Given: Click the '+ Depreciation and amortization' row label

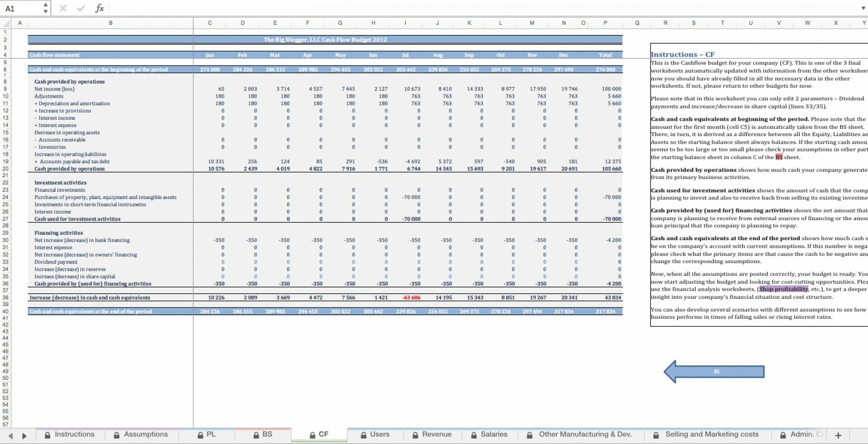Looking at the screenshot, I should coord(72,104).
